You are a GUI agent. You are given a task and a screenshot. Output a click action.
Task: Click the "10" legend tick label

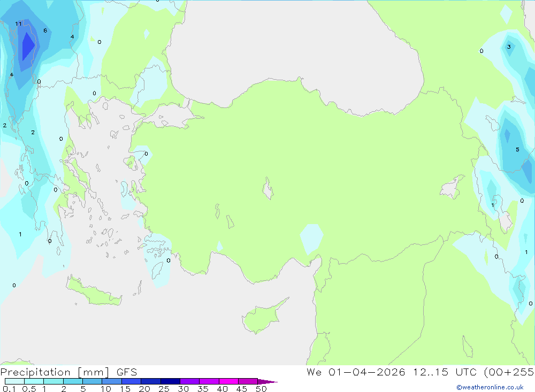tap(106, 389)
